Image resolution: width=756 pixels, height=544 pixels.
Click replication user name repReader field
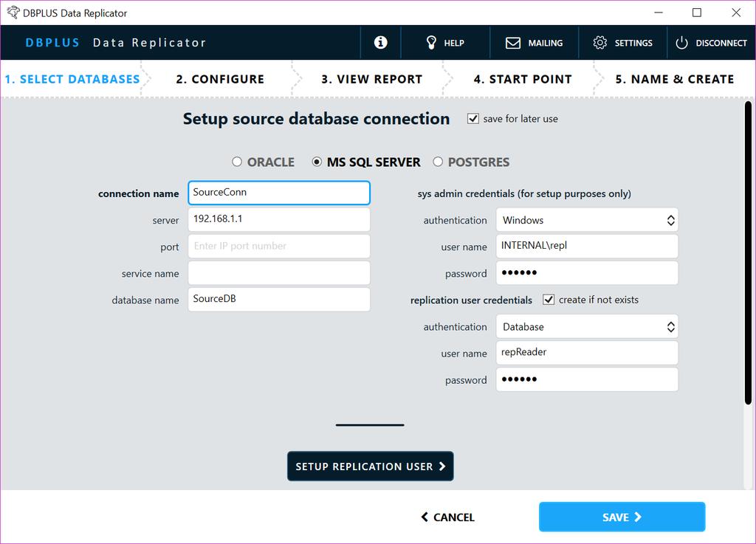(x=587, y=353)
